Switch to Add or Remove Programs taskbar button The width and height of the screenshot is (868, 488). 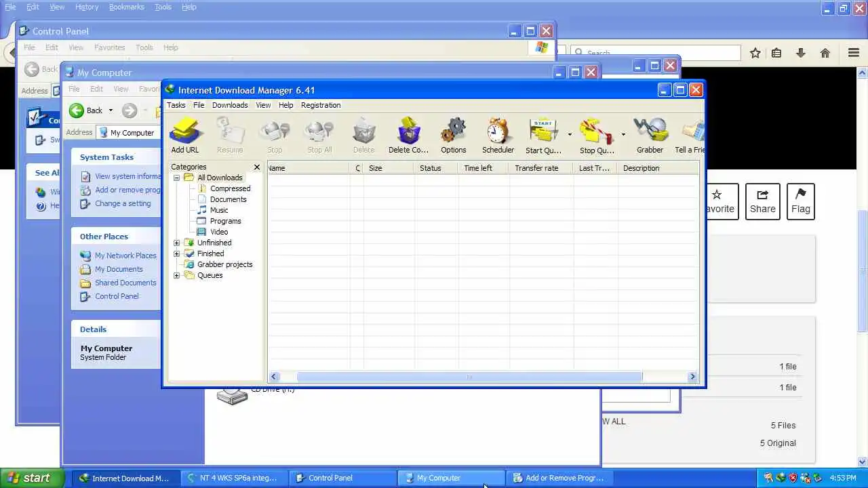(x=559, y=478)
